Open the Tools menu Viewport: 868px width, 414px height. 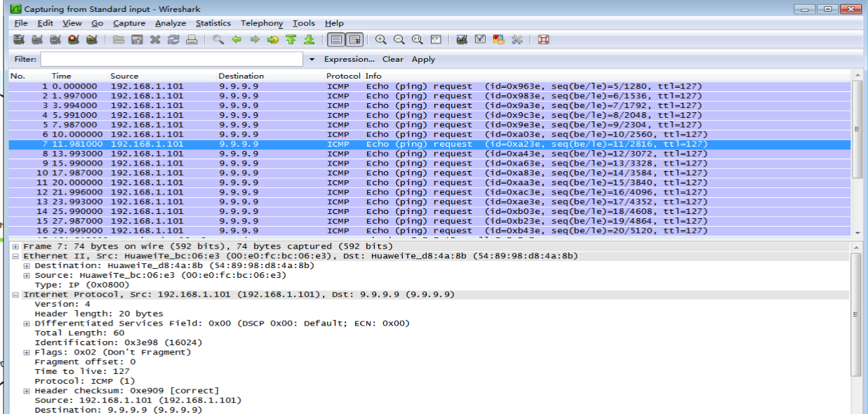(304, 23)
